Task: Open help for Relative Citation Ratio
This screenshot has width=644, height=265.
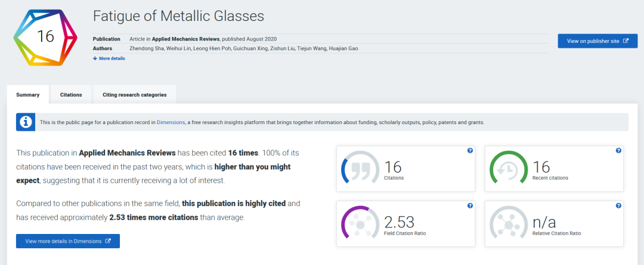Action: [618, 206]
